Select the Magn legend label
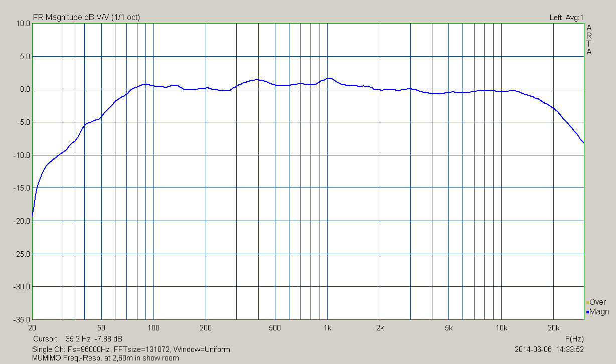The height and width of the screenshot is (364, 616). point(599,312)
